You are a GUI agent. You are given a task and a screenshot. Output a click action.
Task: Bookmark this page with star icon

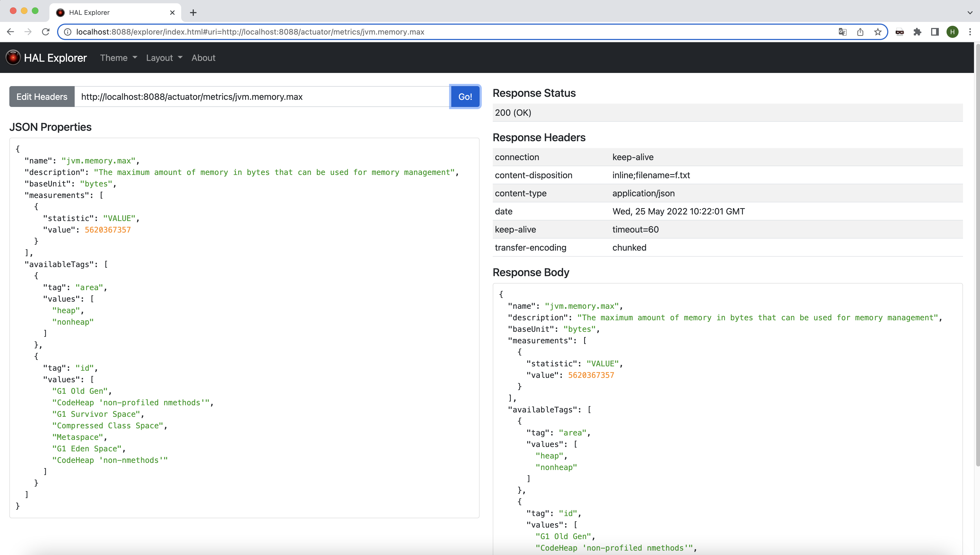coord(878,32)
